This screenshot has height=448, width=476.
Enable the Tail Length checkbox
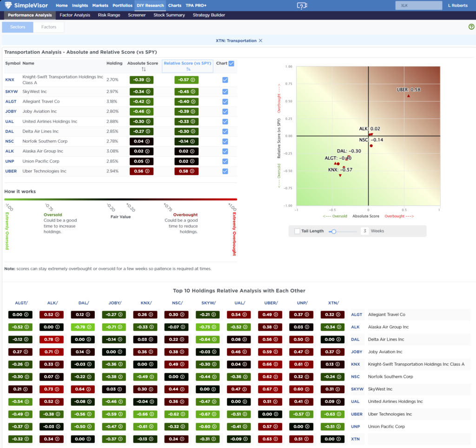tap(297, 231)
